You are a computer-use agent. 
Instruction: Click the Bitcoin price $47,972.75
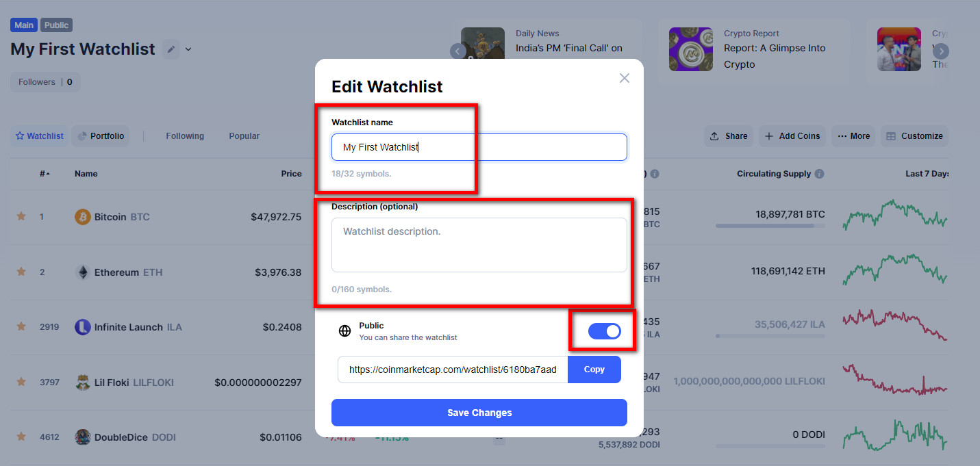pyautogui.click(x=276, y=217)
